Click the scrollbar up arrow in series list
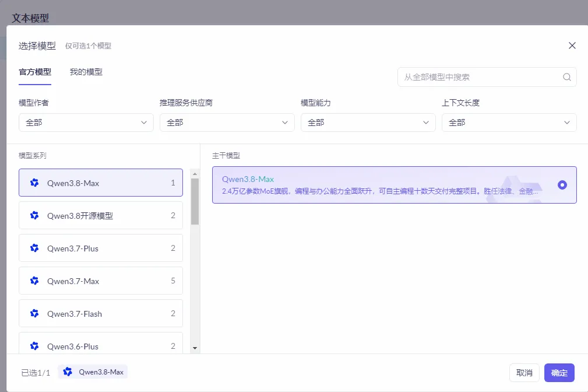Image resolution: width=588 pixels, height=392 pixels. [x=195, y=174]
